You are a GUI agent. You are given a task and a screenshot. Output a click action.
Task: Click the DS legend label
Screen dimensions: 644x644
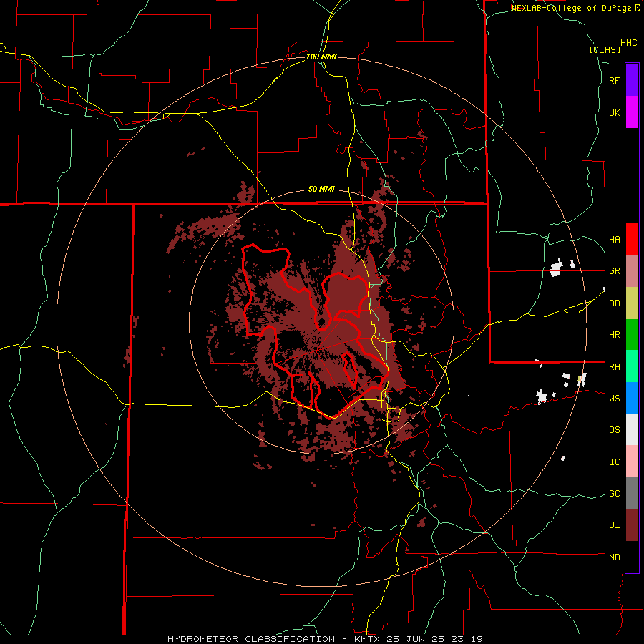[x=614, y=429]
